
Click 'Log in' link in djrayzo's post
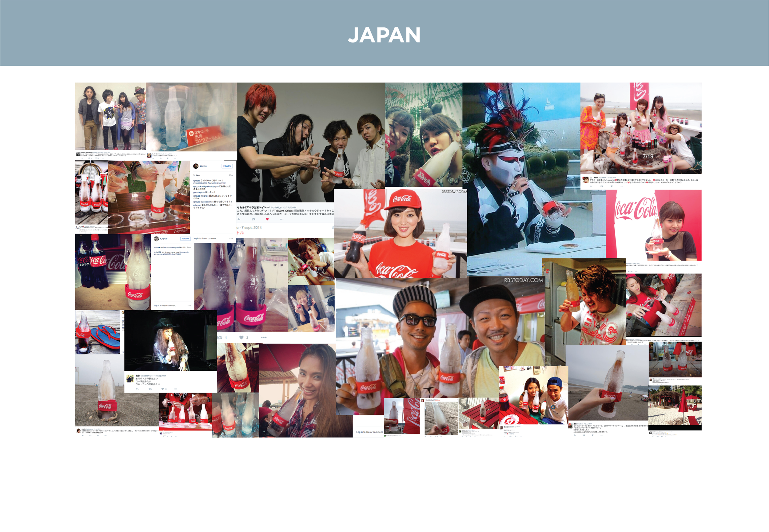coord(197,238)
